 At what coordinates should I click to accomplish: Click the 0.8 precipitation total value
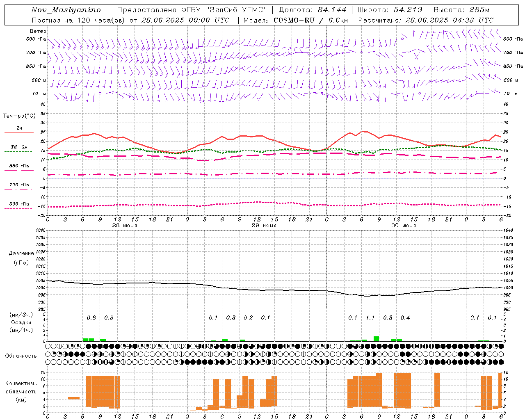pos(91,318)
